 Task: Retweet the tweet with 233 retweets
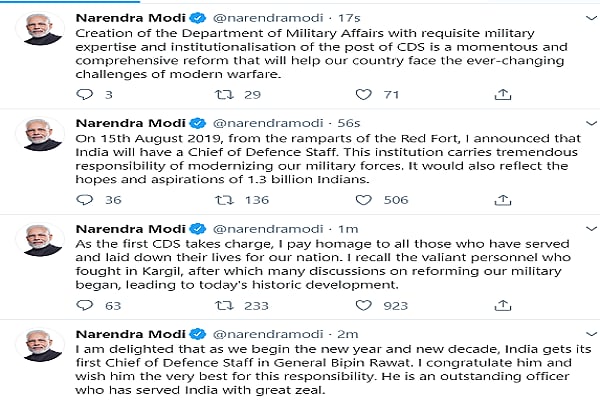click(224, 305)
